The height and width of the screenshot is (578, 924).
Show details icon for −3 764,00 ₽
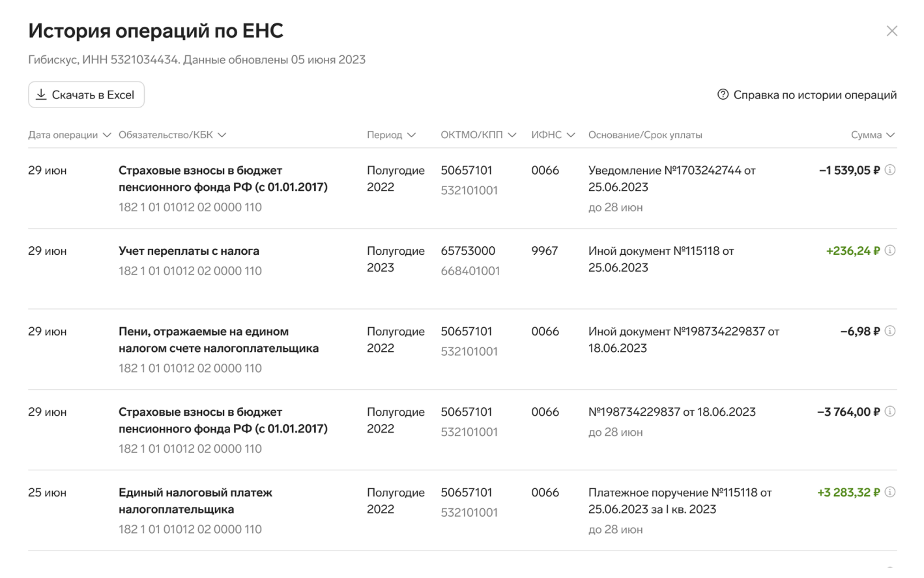890,412
